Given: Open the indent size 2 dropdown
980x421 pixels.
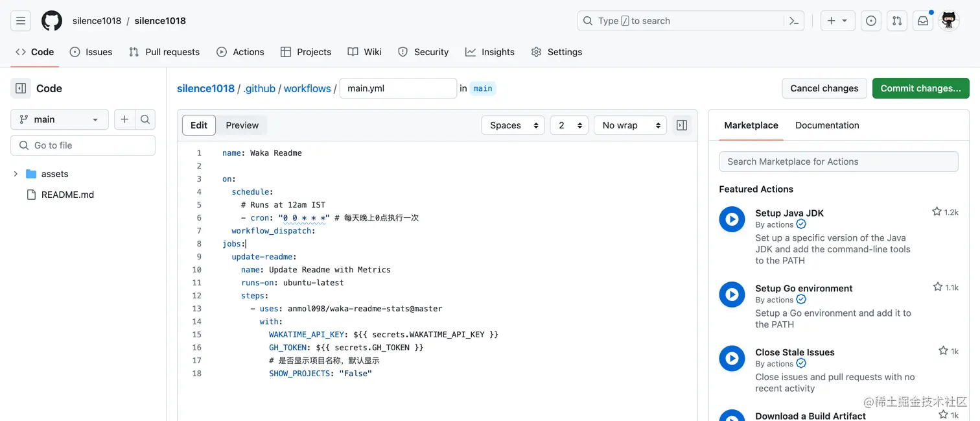Looking at the screenshot, I should pos(569,125).
